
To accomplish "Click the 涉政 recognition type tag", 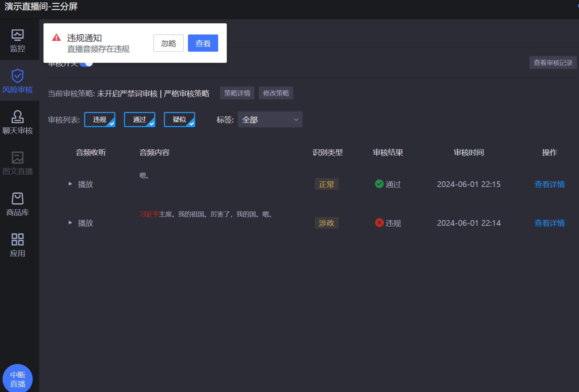I will (x=327, y=223).
